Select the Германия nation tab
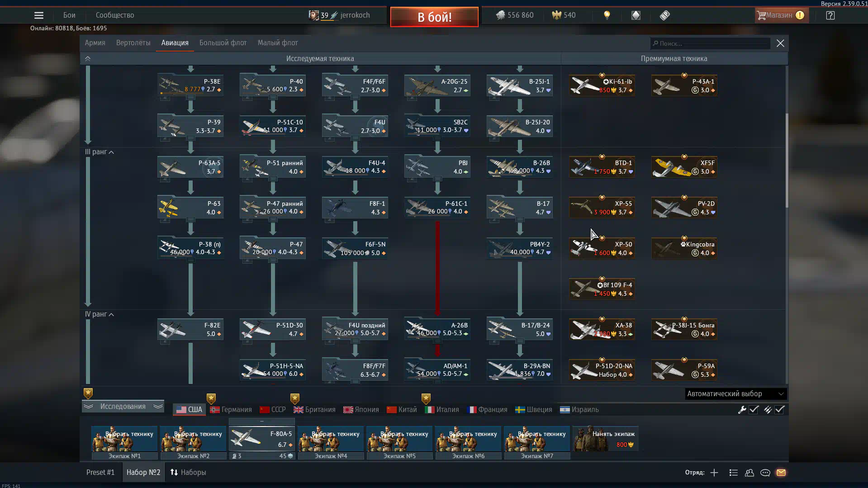868x488 pixels. tap(231, 410)
